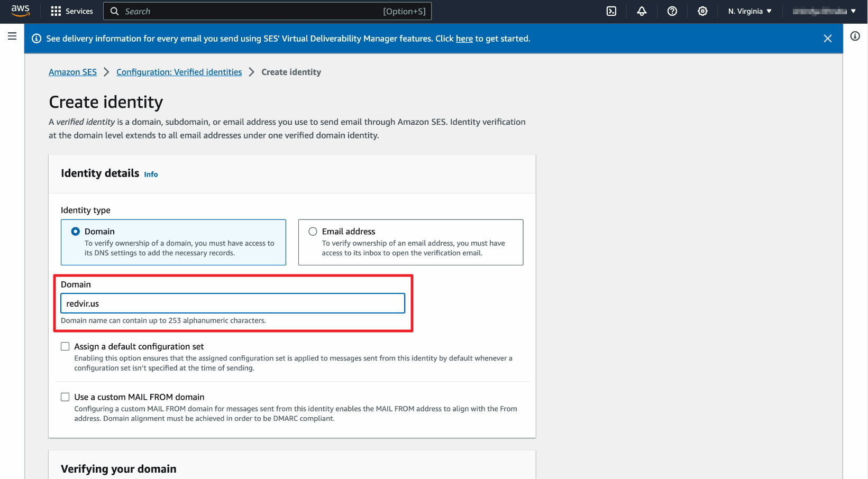The image size is (868, 479).
Task: Enable Assign a default configuration set
Action: [65, 347]
